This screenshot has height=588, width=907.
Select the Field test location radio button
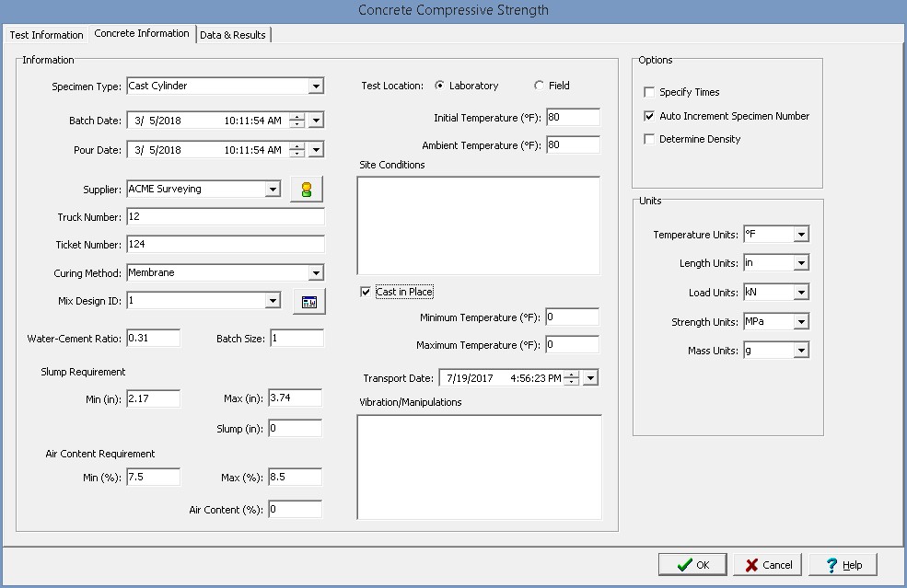click(539, 86)
